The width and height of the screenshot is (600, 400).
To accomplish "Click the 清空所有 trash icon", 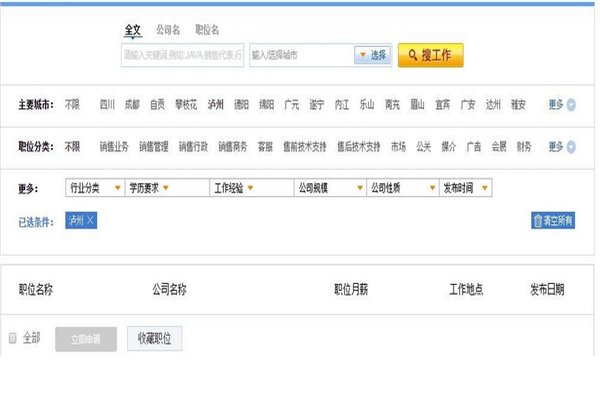I will click(538, 221).
